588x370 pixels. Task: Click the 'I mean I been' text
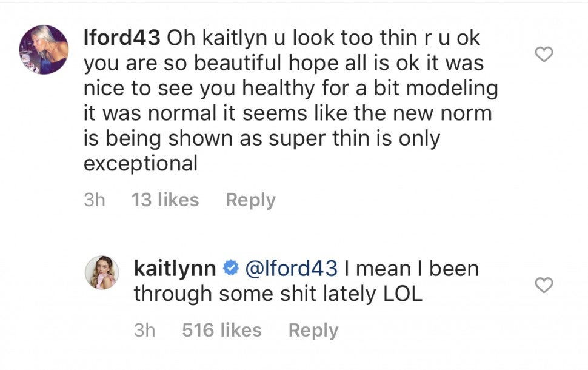point(410,269)
